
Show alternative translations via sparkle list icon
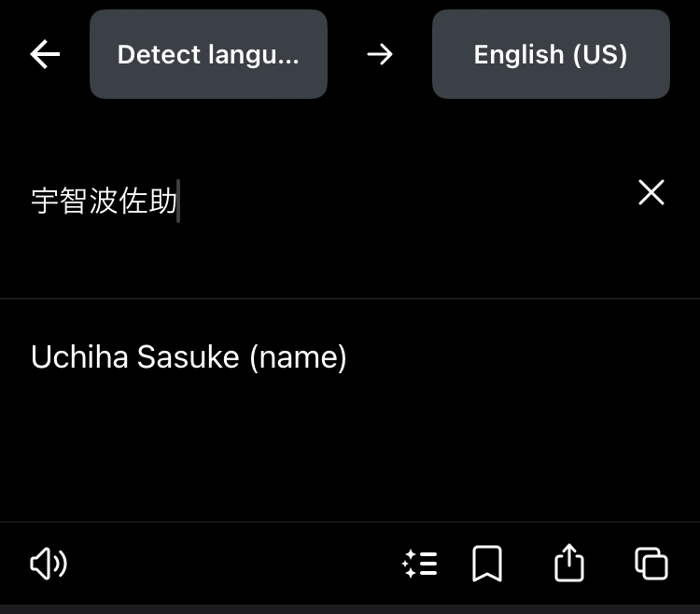[420, 564]
